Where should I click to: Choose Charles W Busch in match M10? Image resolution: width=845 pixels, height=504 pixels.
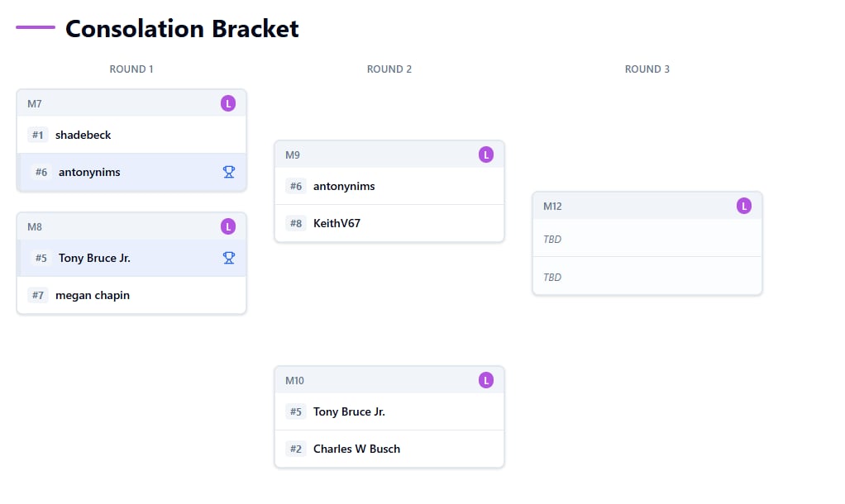coord(356,449)
